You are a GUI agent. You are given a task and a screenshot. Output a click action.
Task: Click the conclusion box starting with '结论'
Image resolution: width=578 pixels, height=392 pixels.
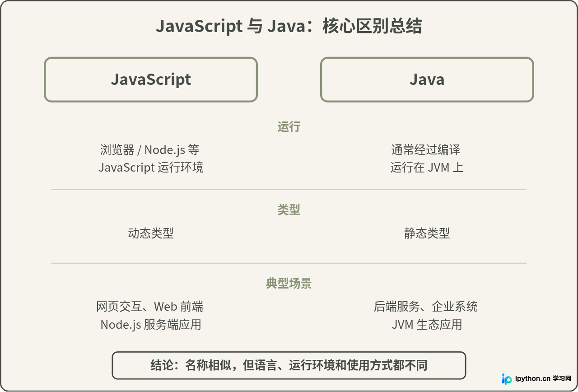click(289, 365)
